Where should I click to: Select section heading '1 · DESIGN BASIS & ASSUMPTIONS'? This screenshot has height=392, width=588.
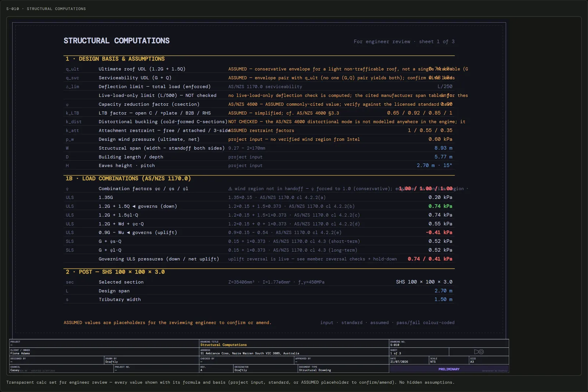coord(115,59)
